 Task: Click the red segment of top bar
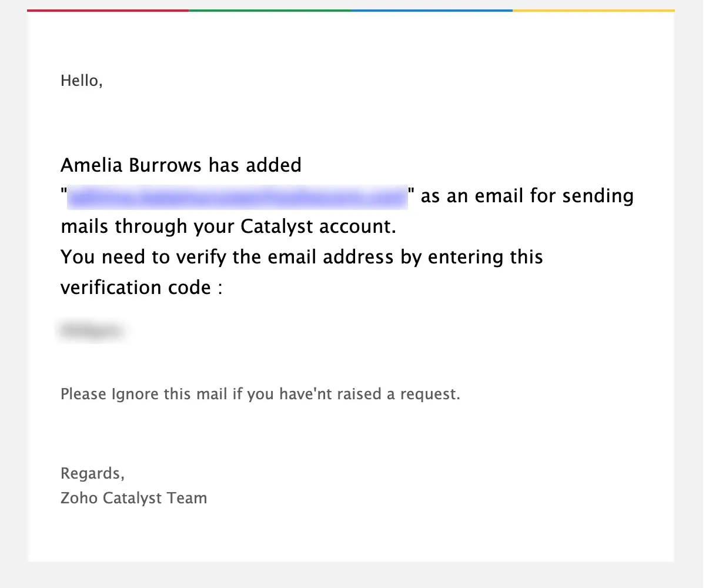tap(108, 11)
